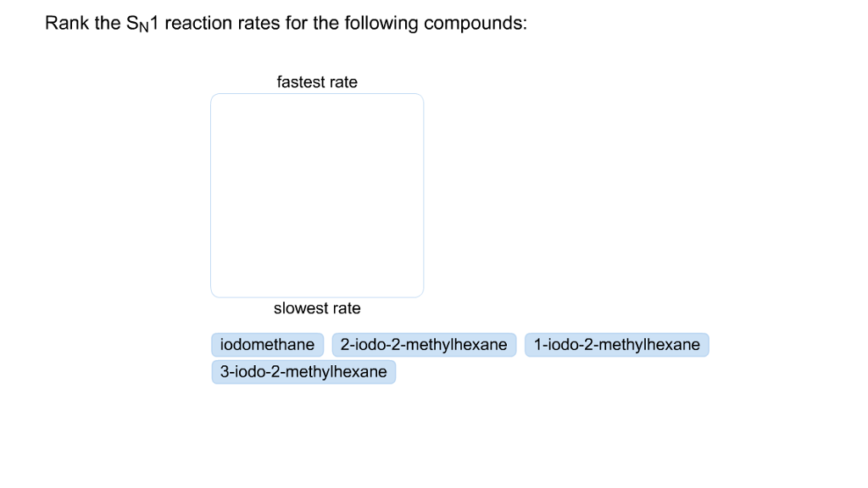The image size is (868, 488).
Task: Click the first chip in the answer bank
Action: (x=267, y=344)
